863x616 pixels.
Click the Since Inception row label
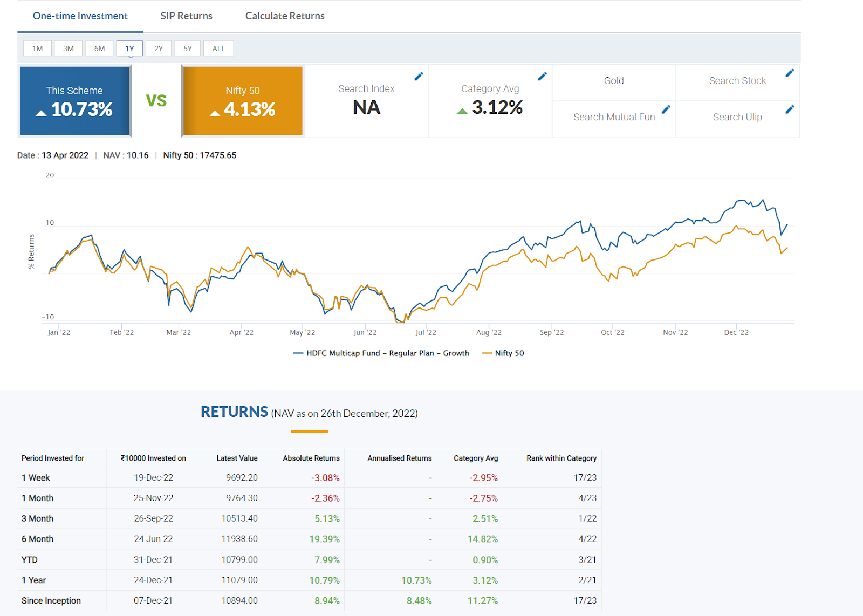[x=51, y=601]
